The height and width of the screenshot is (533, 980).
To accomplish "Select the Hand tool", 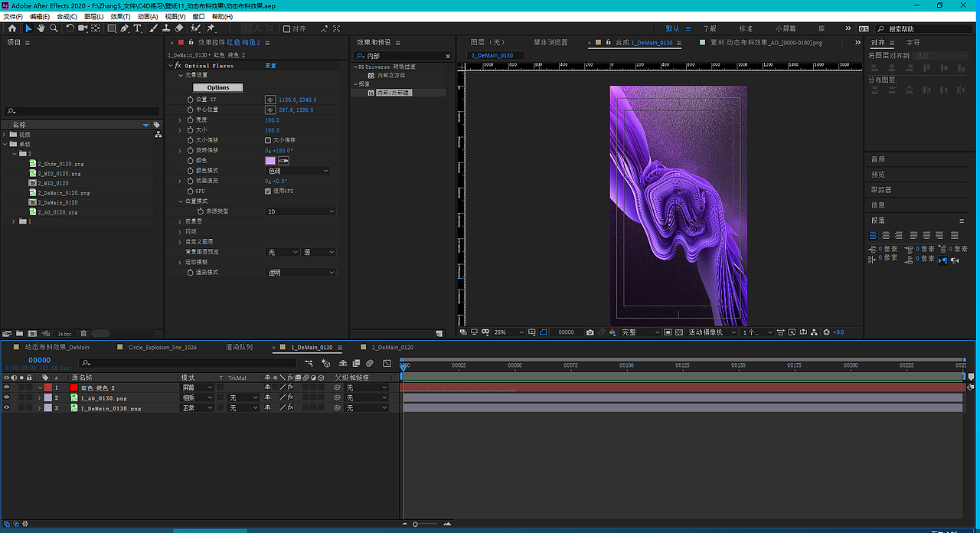I will (41, 28).
